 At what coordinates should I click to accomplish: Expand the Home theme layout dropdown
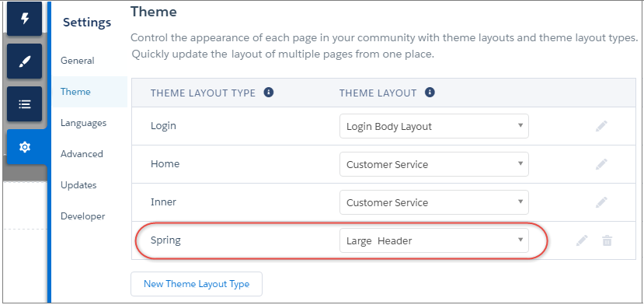pyautogui.click(x=434, y=164)
